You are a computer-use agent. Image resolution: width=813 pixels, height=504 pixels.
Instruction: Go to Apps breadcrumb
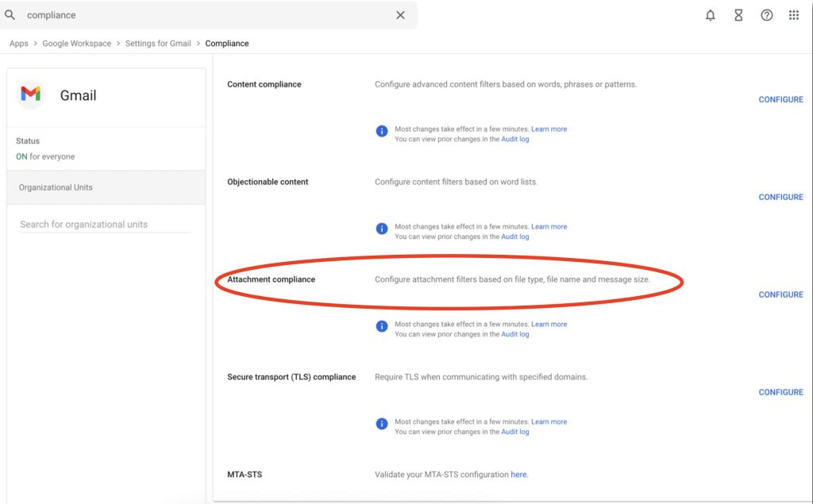point(19,44)
